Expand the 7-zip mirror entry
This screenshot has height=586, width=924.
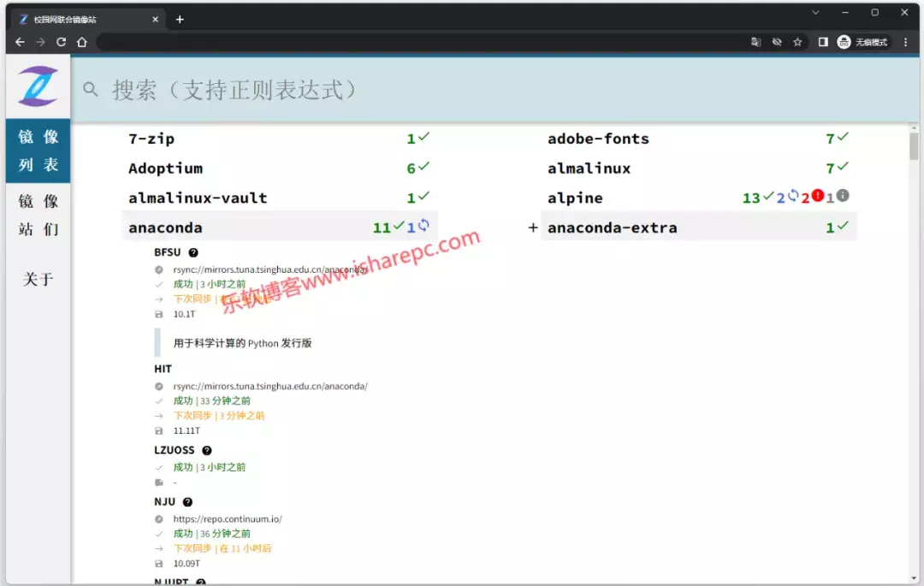click(x=279, y=139)
